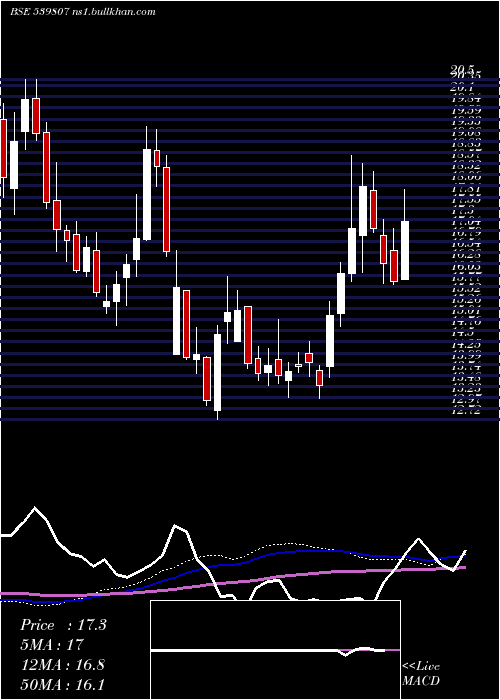Click the '<<Live MACD' label
500x700 pixels.
pyautogui.click(x=421, y=674)
